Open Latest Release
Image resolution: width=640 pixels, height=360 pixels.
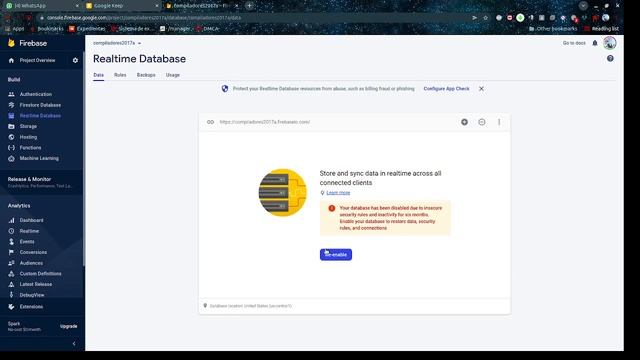click(x=36, y=284)
